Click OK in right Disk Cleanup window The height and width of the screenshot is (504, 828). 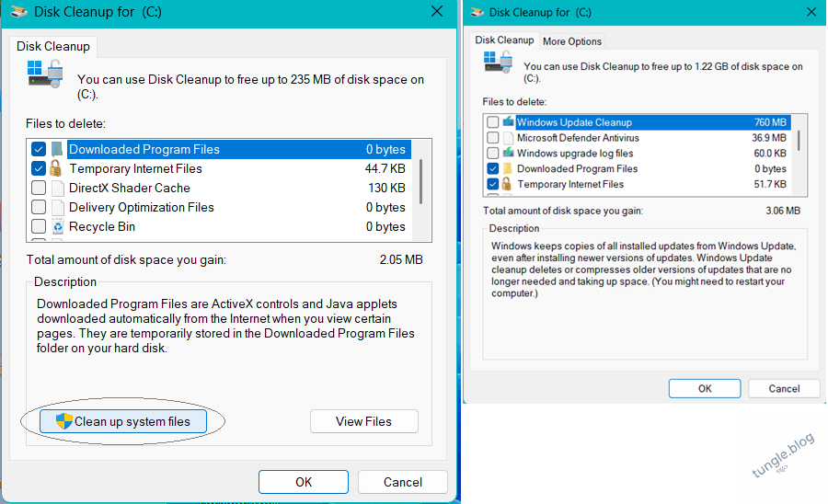[705, 388]
